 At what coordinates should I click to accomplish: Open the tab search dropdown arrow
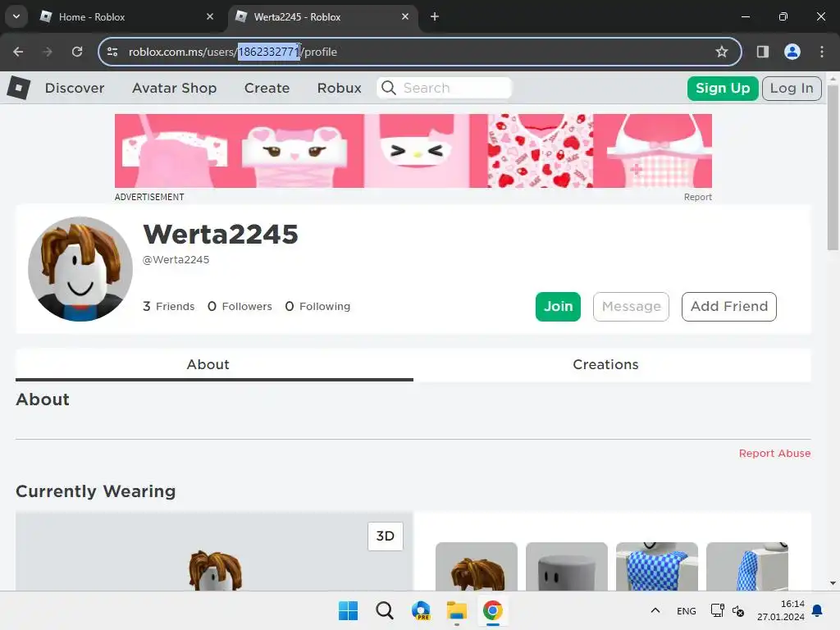(x=16, y=16)
